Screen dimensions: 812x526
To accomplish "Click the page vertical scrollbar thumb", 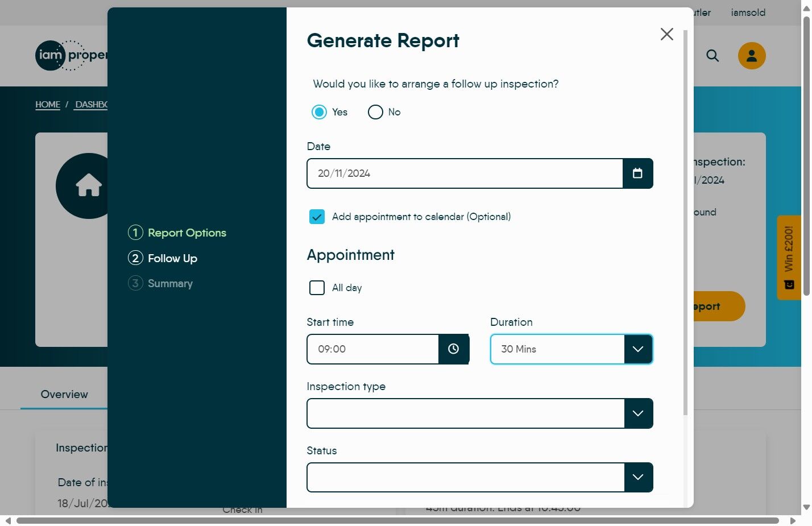I will click(806, 156).
